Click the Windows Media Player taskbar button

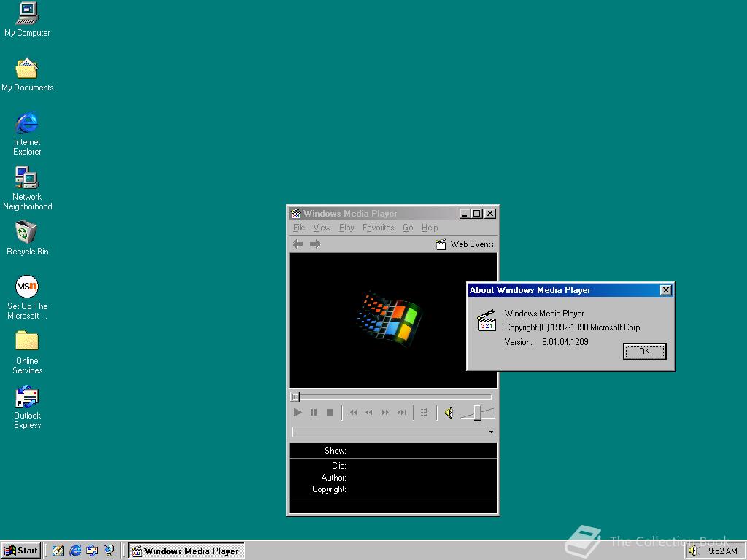[186, 551]
